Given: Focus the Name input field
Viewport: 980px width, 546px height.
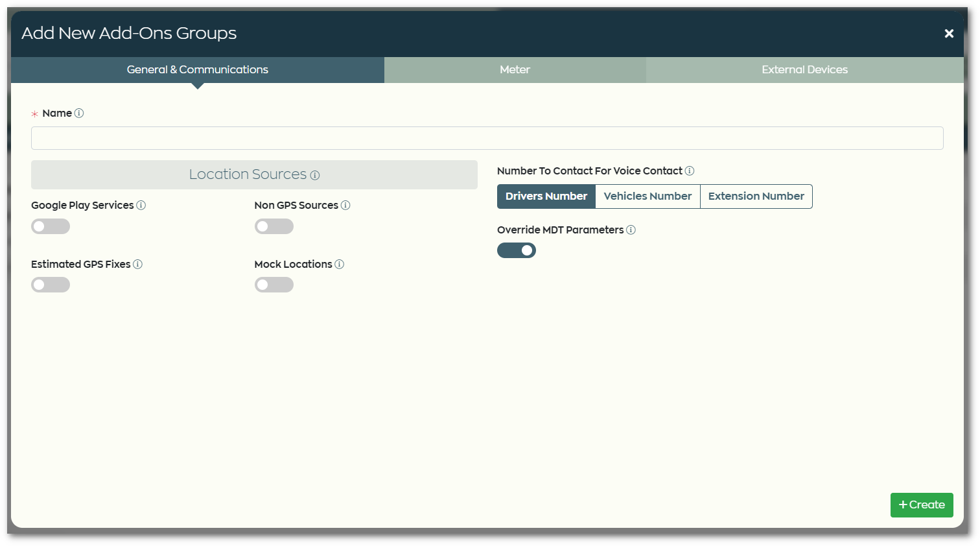Looking at the screenshot, I should [x=487, y=138].
